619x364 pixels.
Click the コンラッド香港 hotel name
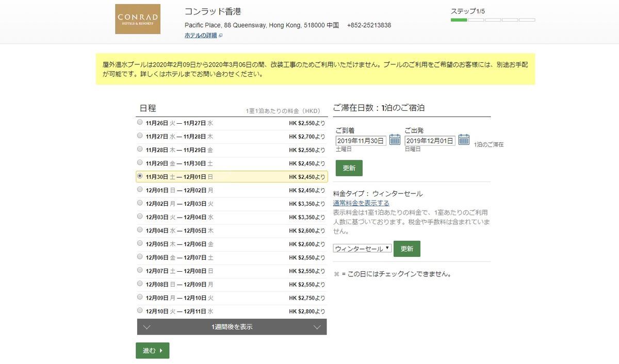pyautogui.click(x=213, y=11)
